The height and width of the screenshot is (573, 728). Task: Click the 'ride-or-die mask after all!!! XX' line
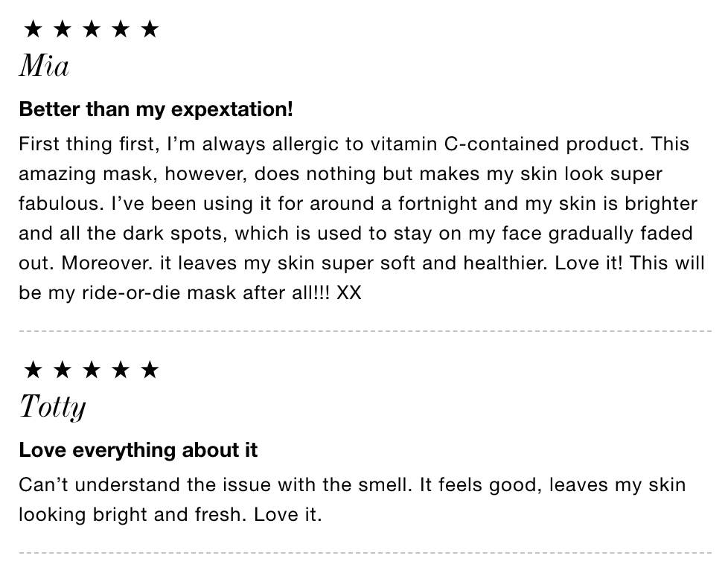pos(222,292)
